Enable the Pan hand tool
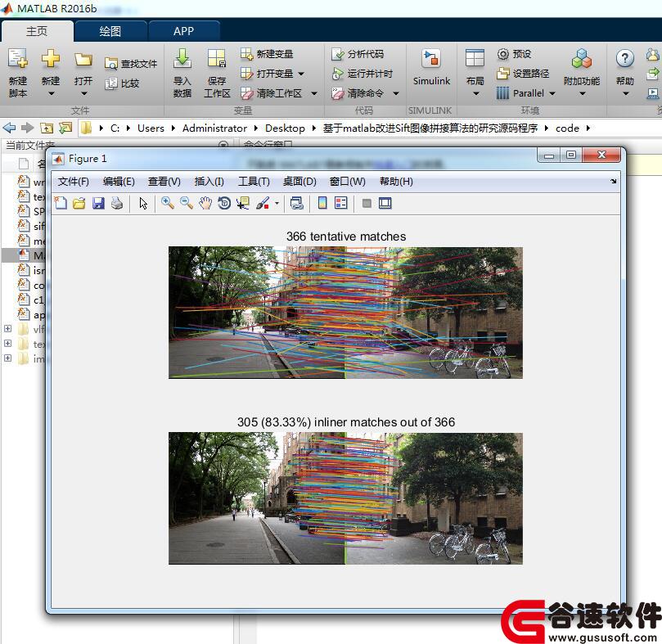The height and width of the screenshot is (644, 662). coord(205,203)
